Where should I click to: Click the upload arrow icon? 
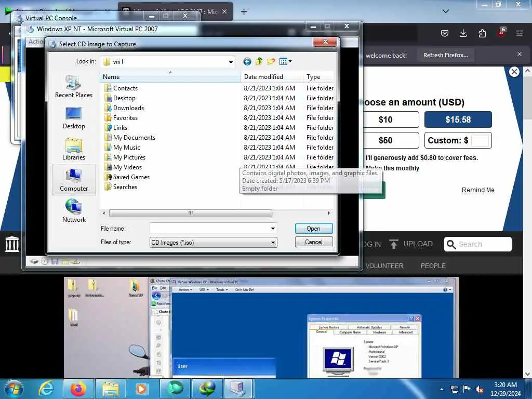click(x=394, y=244)
